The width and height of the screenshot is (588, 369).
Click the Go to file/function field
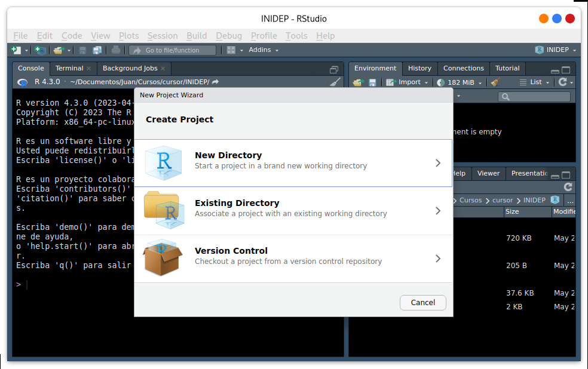coord(173,50)
